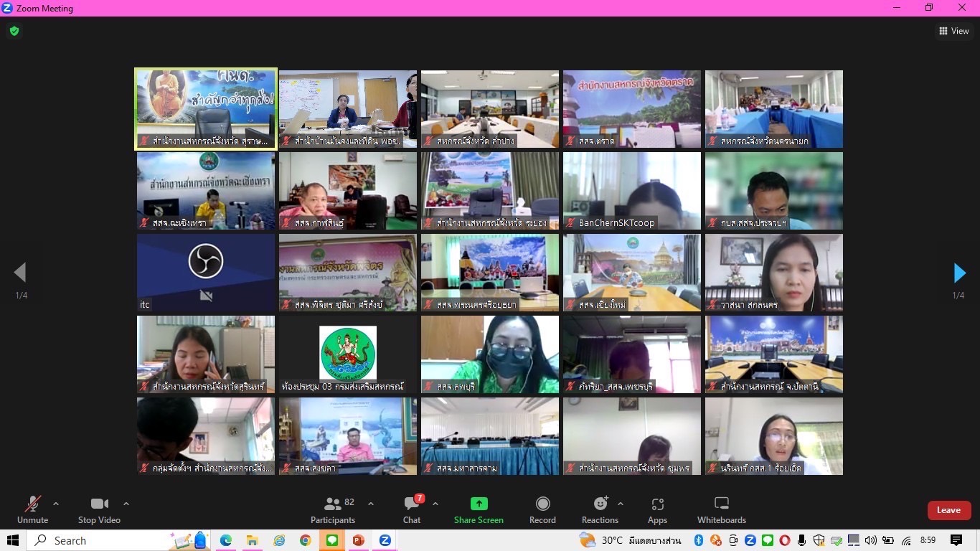Expand the Chat options arrow
This screenshot has width=980, height=551.
click(435, 504)
